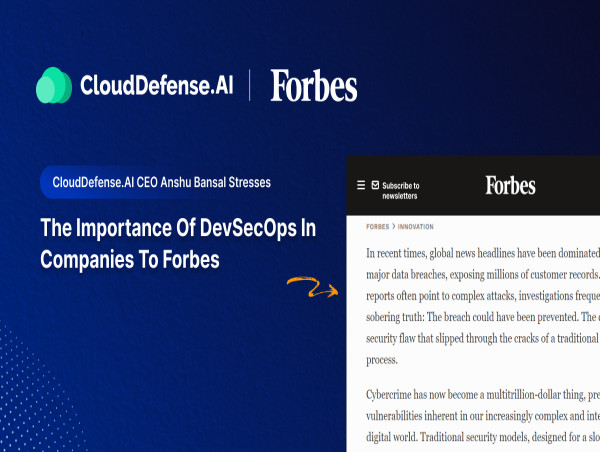Viewport: 600px width, 452px height.
Task: Click article line starting "security flaw that slipped"
Action: point(483,339)
